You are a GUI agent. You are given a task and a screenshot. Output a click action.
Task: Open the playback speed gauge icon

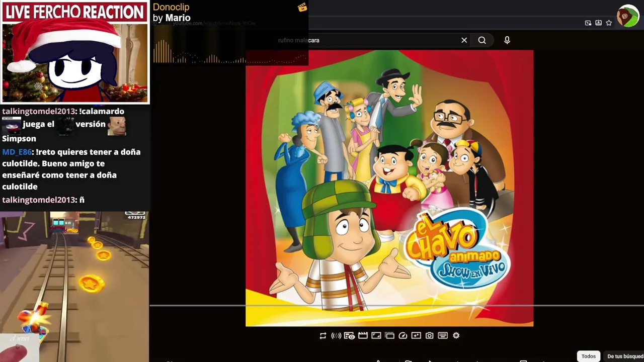(403, 336)
